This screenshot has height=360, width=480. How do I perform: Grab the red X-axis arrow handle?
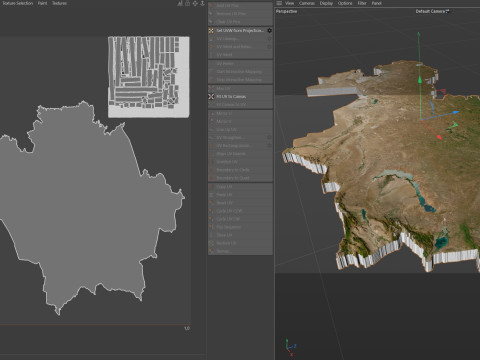click(x=439, y=137)
